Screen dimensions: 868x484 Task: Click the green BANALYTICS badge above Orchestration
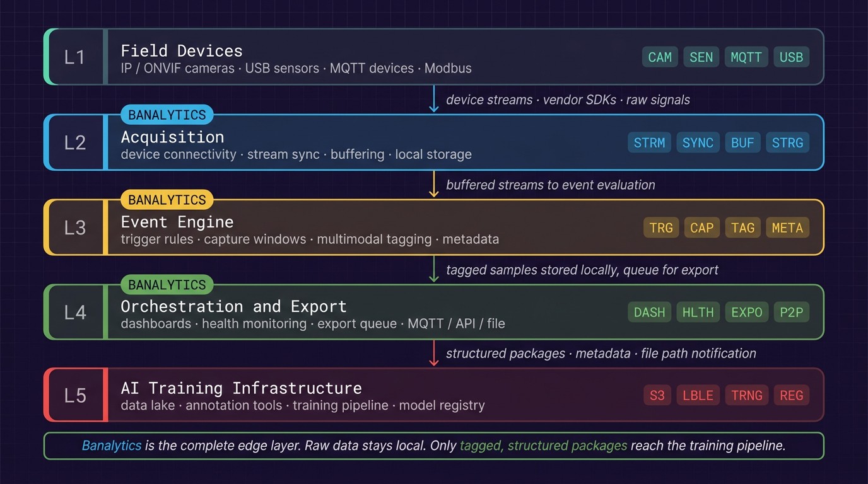(167, 285)
